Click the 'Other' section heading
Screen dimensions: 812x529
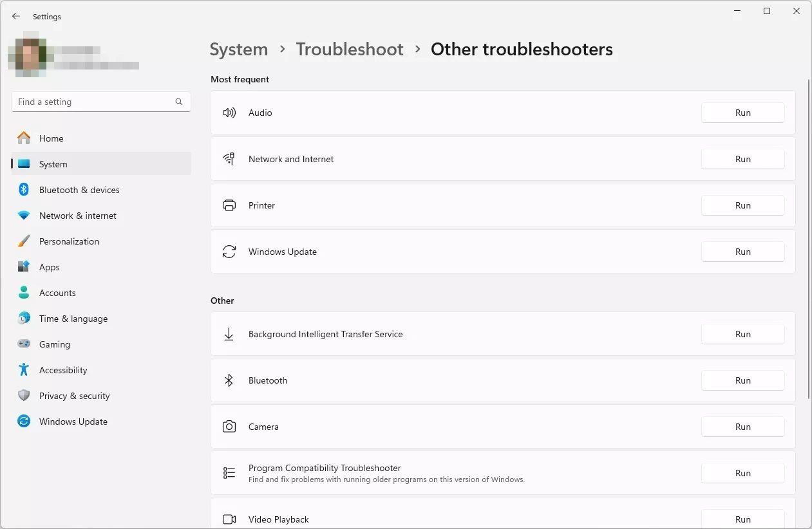pyautogui.click(x=222, y=301)
